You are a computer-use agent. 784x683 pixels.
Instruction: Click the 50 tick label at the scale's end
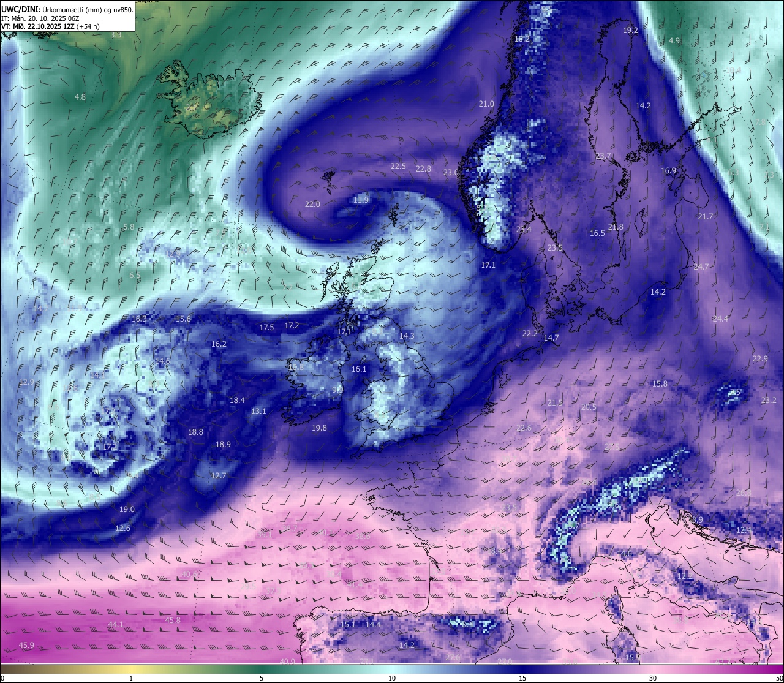pyautogui.click(x=779, y=678)
